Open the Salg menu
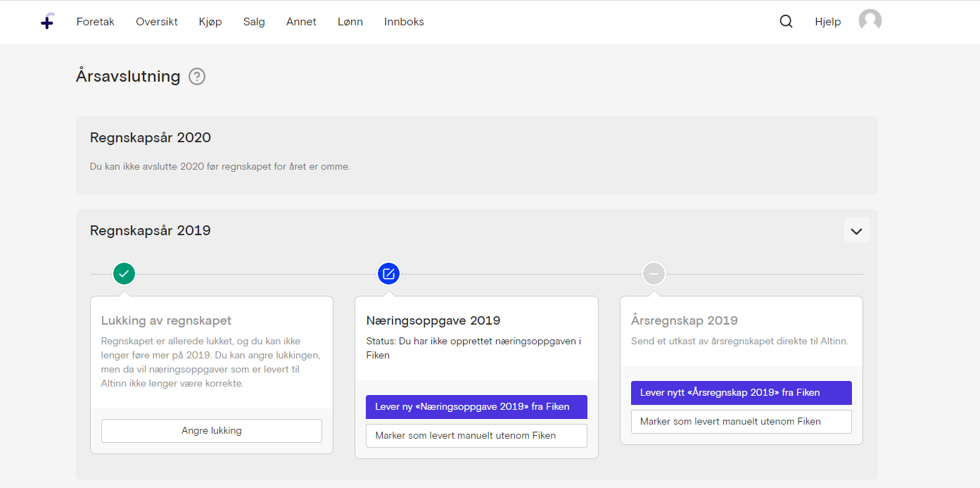The image size is (980, 488). tap(254, 22)
